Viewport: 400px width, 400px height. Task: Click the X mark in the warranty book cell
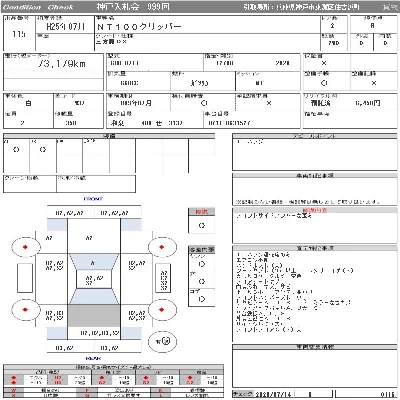pos(324,63)
